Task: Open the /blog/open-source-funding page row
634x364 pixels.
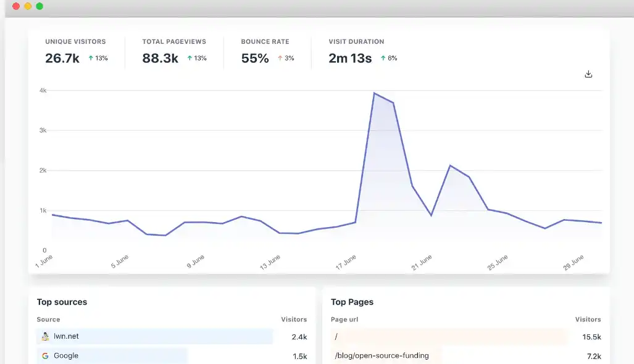Action: point(466,356)
